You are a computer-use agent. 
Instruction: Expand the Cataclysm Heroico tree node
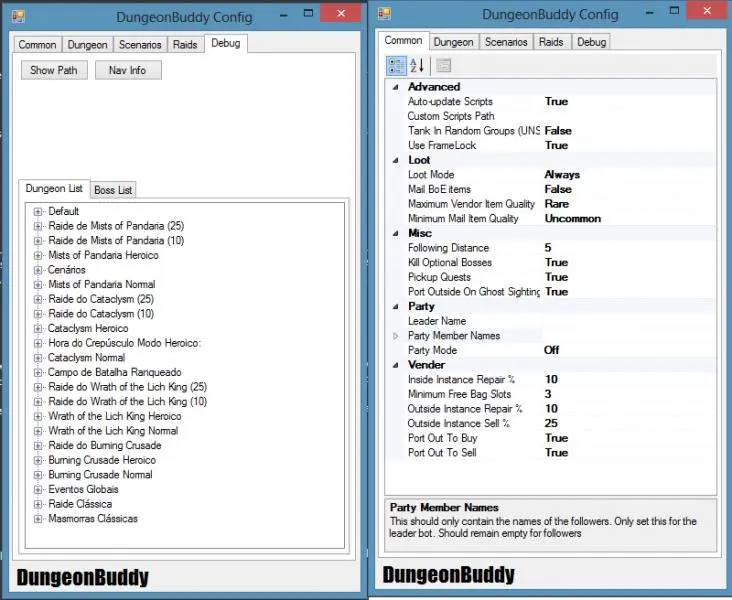[38, 328]
